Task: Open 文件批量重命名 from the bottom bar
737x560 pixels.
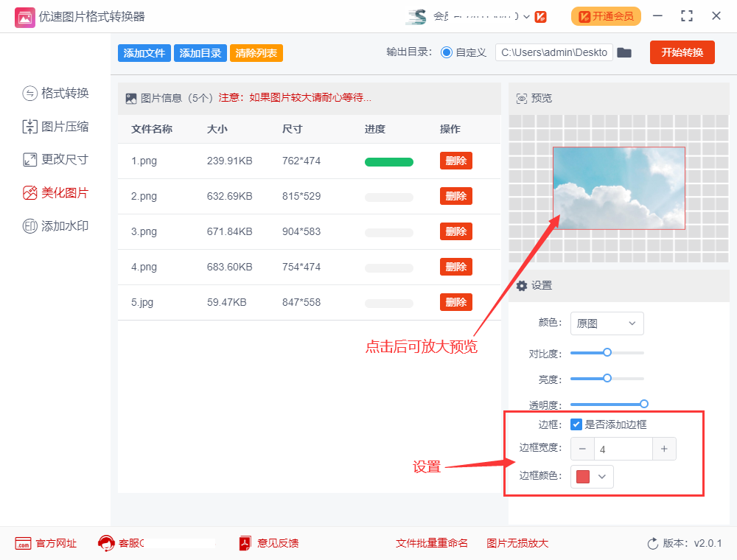Action: click(433, 543)
